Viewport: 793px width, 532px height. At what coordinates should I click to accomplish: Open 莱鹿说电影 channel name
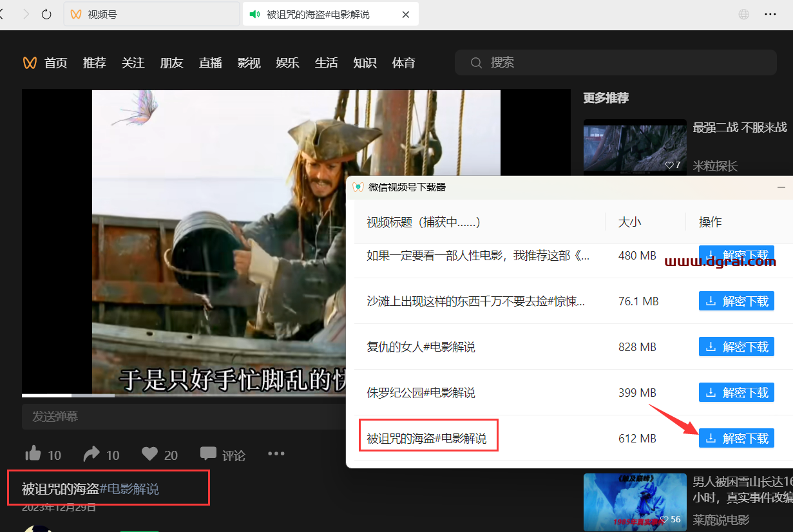(x=721, y=520)
